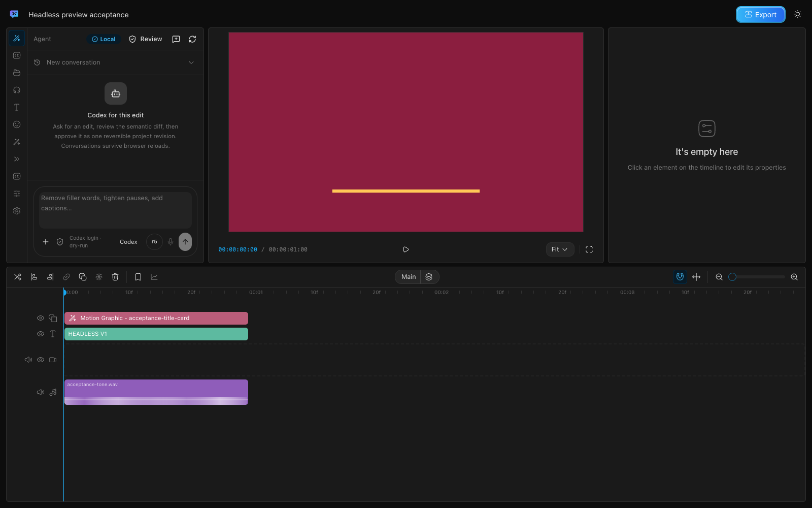Screen dimensions: 812x508
Task: Activate microphone voice input
Action: click(171, 242)
